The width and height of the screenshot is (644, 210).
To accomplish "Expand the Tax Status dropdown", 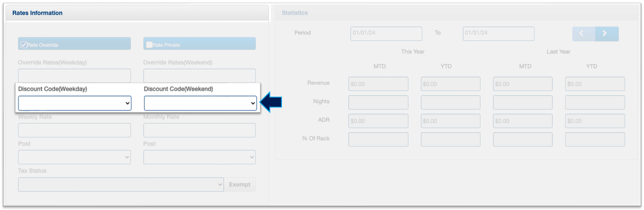I will click(121, 184).
